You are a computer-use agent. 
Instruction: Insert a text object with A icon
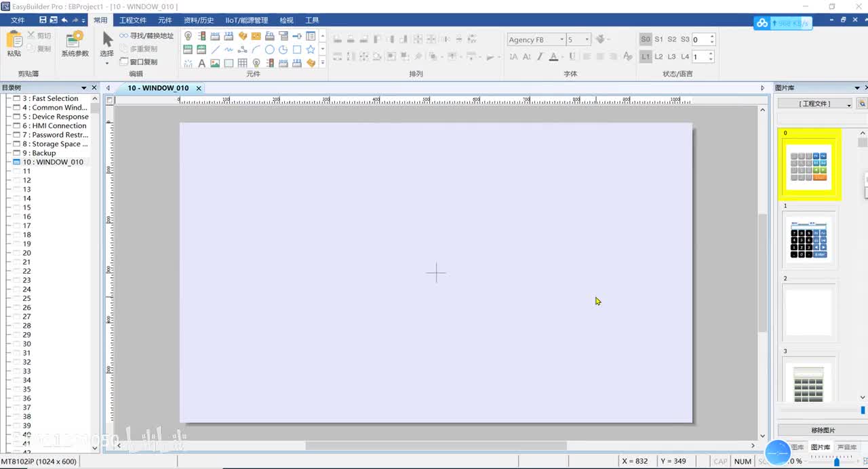(x=201, y=63)
